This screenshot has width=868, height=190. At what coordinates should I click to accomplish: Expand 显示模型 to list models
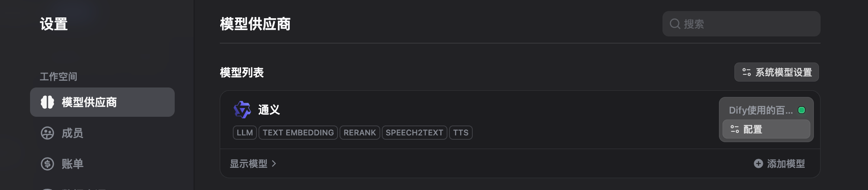(x=249, y=163)
